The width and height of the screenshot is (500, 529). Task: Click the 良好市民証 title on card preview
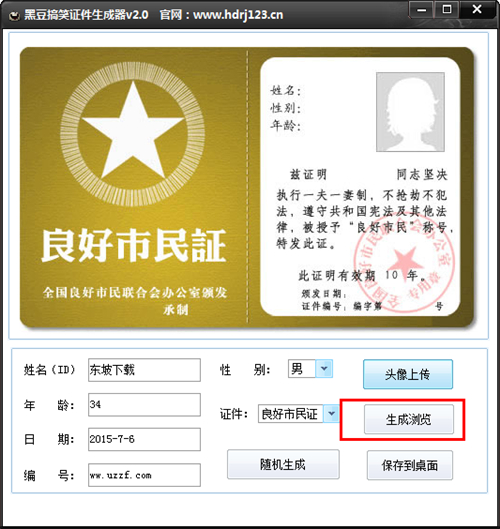134,246
